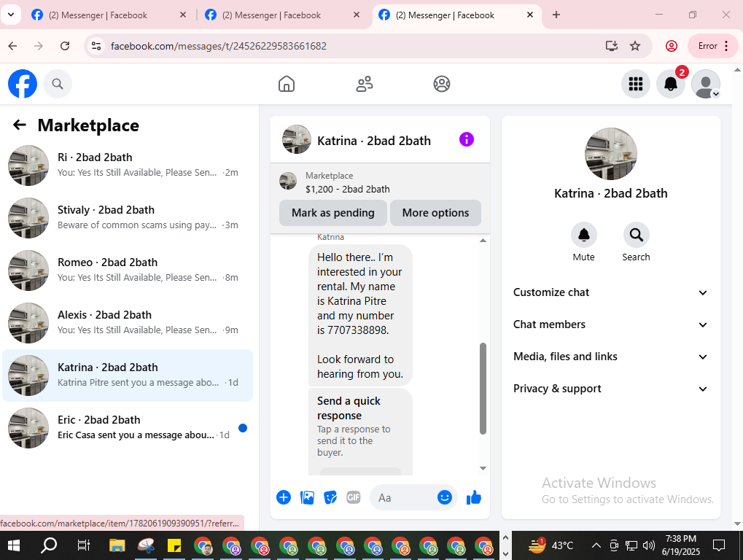743x560 pixels.
Task: Open Romeo · 2bad 2bath conversation
Action: pyautogui.click(x=128, y=271)
